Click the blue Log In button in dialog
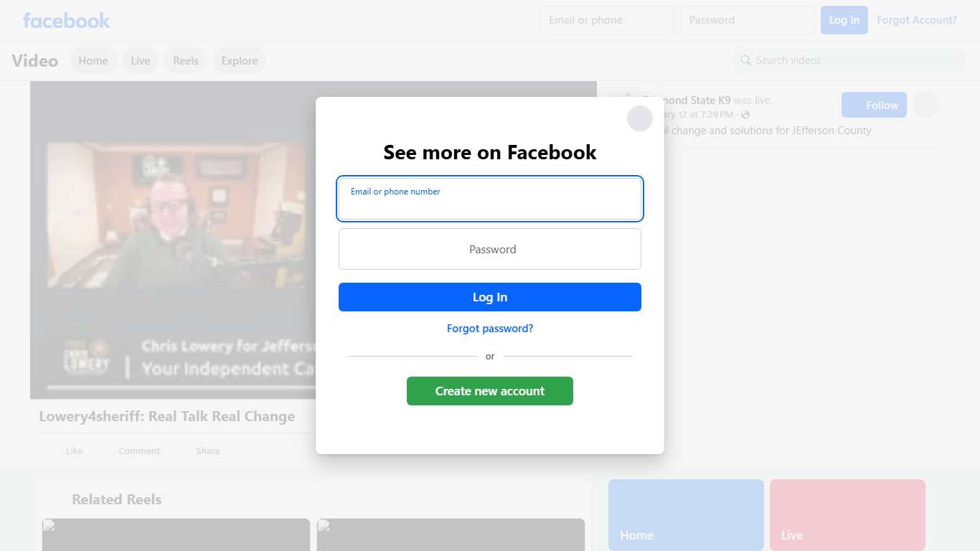This screenshot has width=980, height=551. pos(490,297)
